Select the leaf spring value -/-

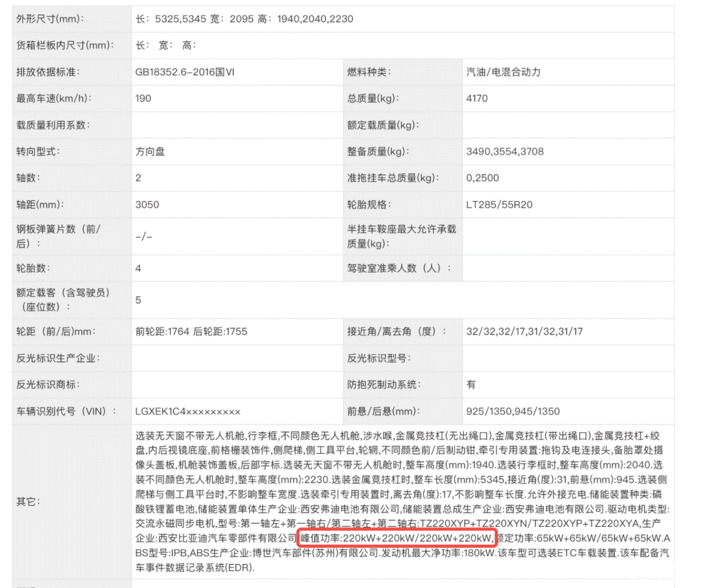coord(144,236)
